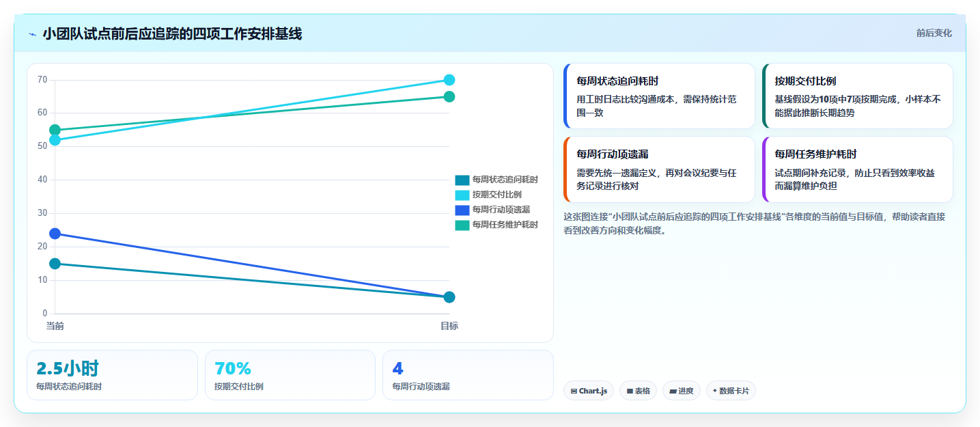980x427 pixels.
Task: Click the 每周行动项遗漏 point at 当前 (24)
Action: (x=55, y=234)
